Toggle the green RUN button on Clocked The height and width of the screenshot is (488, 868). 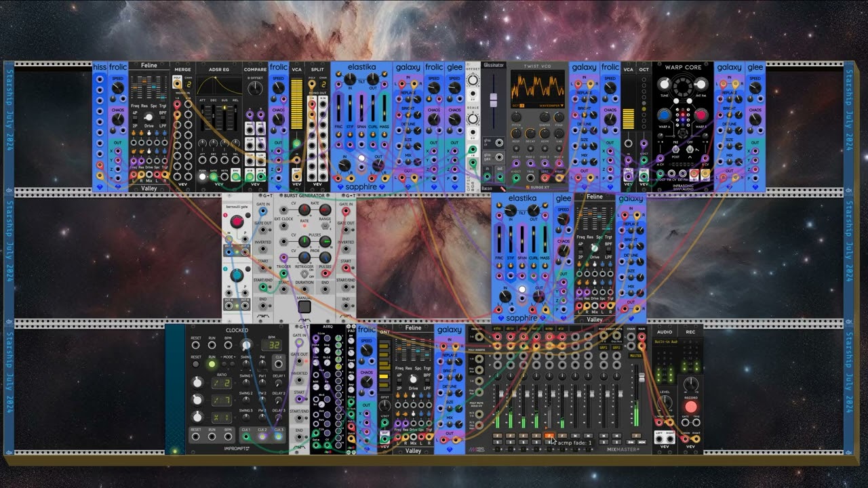coord(212,364)
